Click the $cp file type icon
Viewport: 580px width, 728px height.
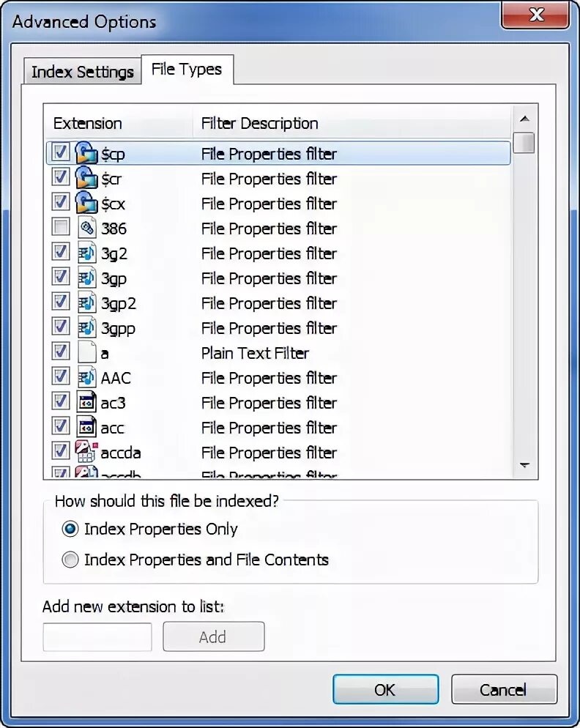[87, 153]
